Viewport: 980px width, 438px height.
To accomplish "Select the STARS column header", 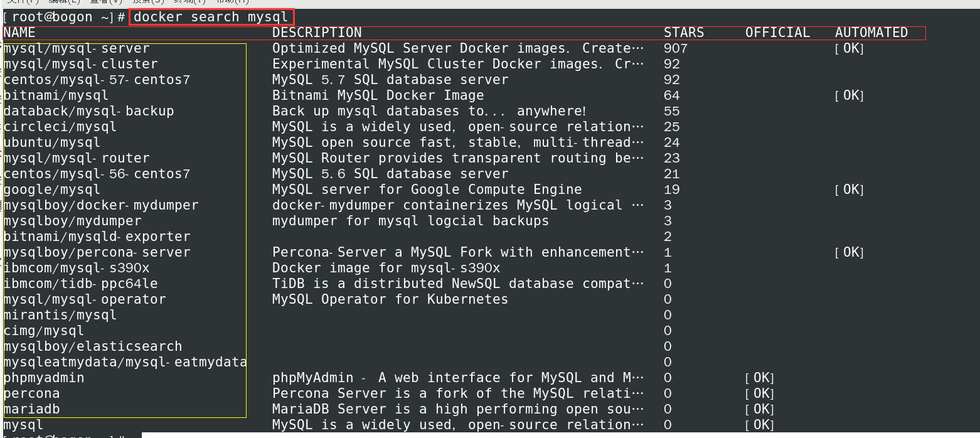I will [684, 33].
